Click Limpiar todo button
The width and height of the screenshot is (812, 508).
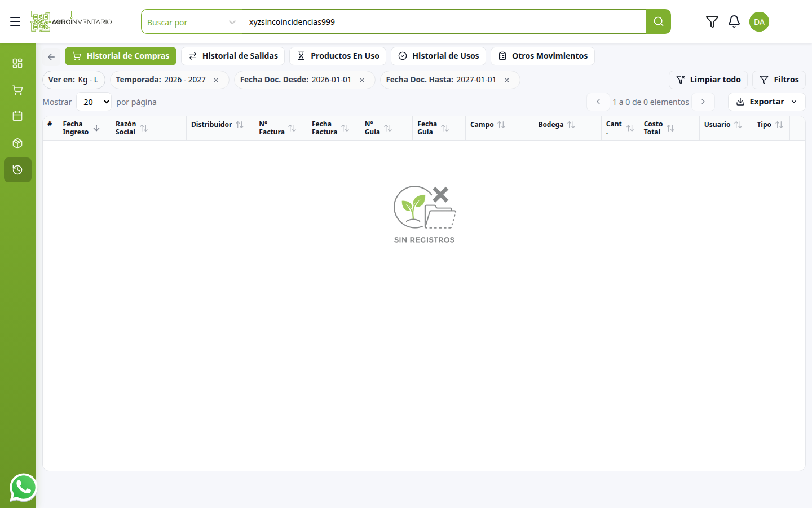(708, 80)
